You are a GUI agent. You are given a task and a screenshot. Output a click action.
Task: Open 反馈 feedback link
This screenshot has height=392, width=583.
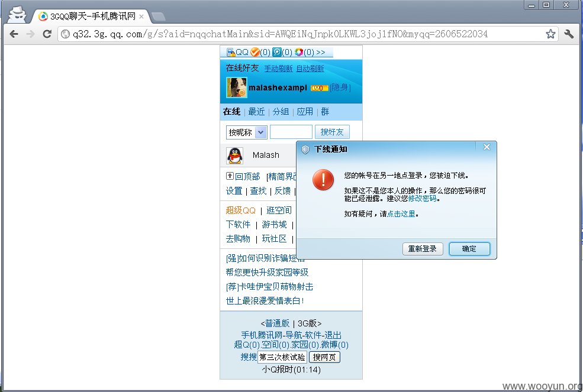tap(282, 191)
